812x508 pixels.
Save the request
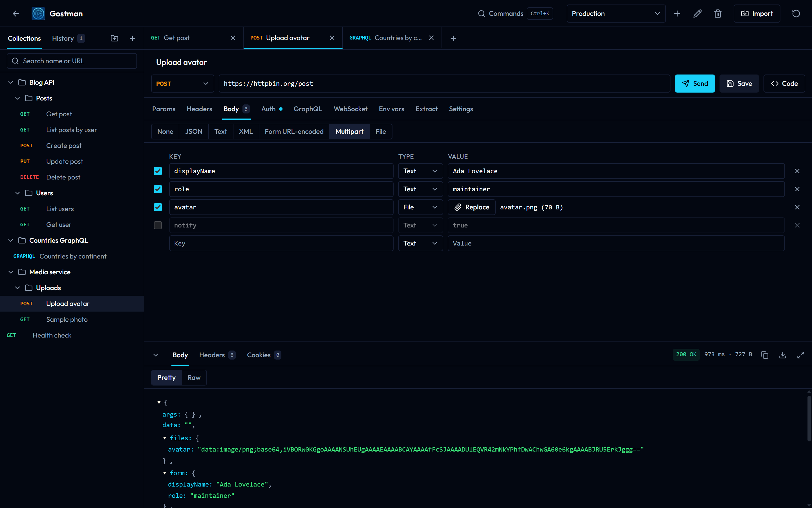pos(739,84)
